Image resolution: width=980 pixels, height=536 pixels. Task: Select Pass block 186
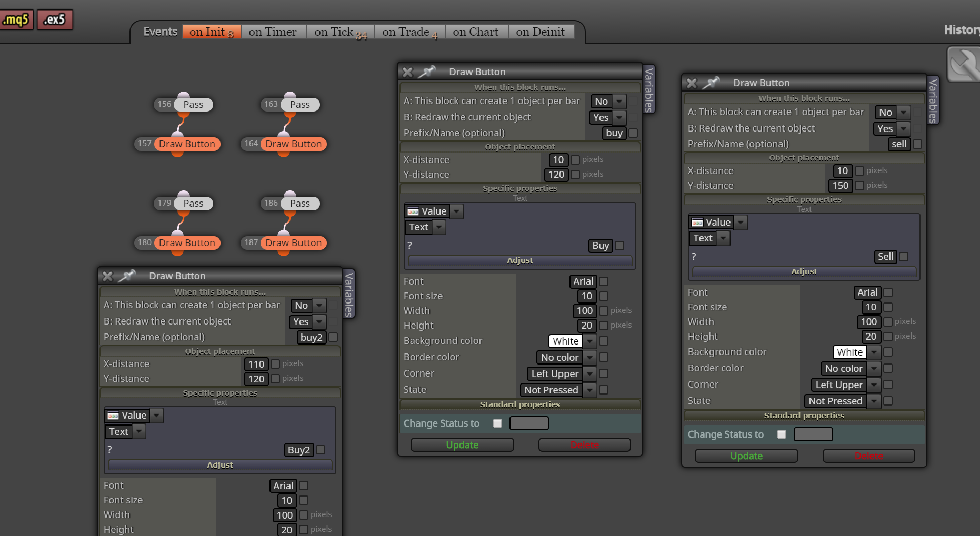(x=300, y=204)
